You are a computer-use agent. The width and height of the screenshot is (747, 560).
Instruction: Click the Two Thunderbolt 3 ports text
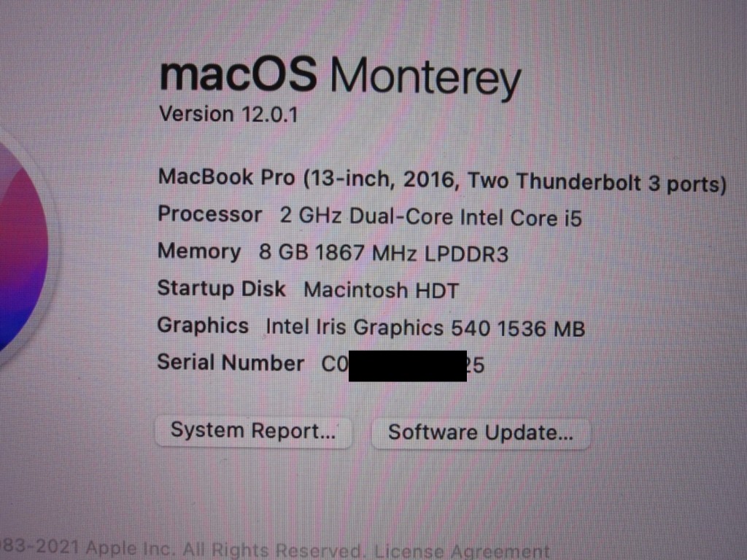[x=597, y=182]
